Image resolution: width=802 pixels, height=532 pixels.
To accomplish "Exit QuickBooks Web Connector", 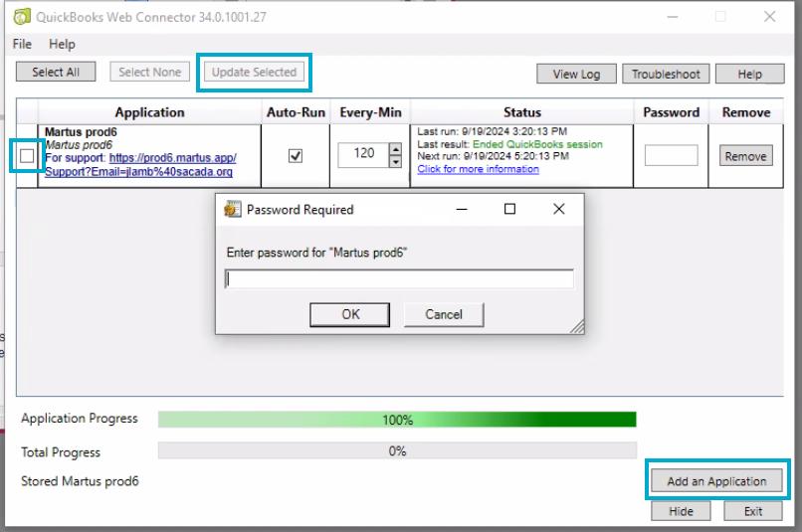I will 753,511.
